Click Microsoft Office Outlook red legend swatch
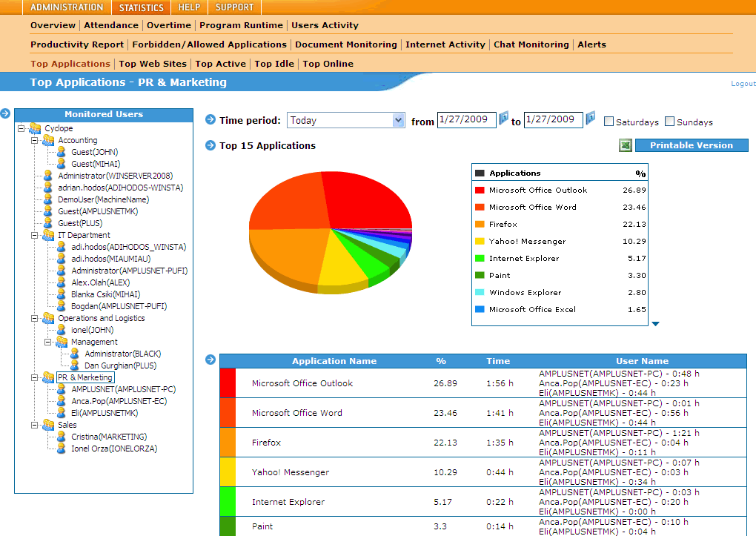The height and width of the screenshot is (536, 756). click(480, 190)
